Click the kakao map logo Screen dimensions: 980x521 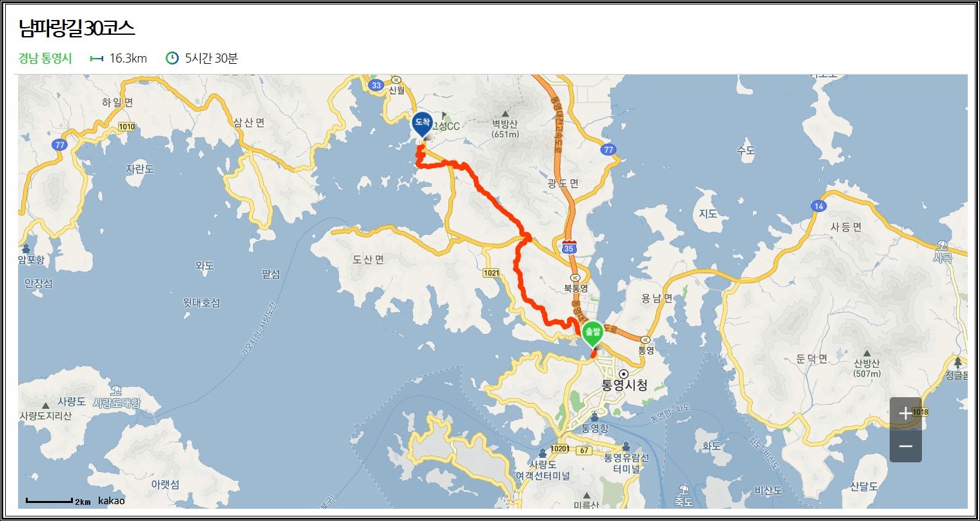pyautogui.click(x=112, y=501)
